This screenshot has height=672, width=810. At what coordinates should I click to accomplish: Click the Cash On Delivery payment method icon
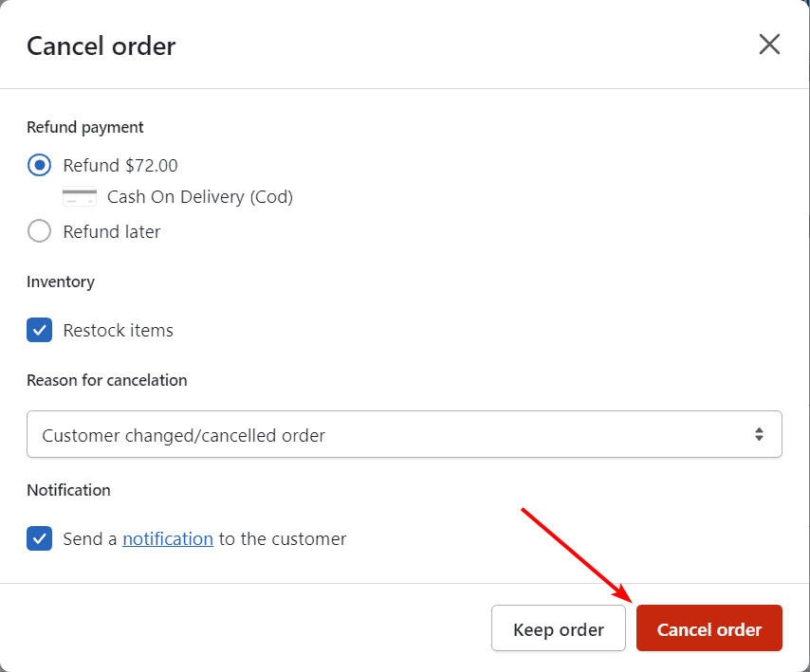pyautogui.click(x=80, y=197)
